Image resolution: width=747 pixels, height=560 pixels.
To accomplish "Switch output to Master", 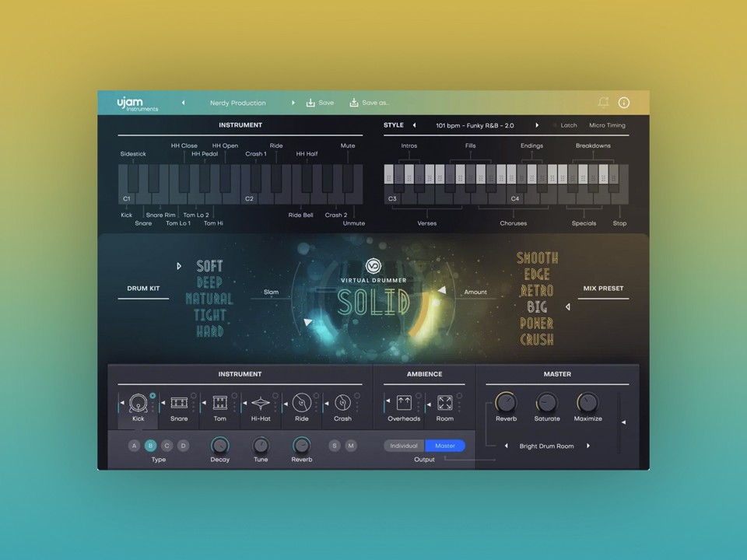I will [445, 446].
